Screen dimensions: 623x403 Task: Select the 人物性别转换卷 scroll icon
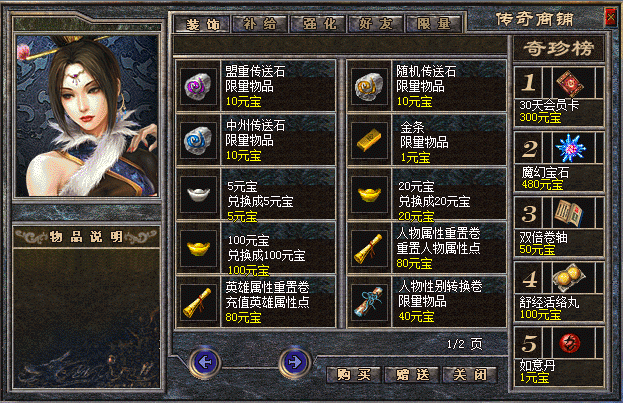369,302
